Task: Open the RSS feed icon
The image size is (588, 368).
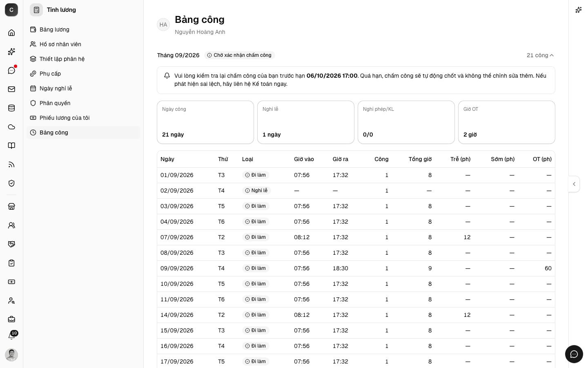Action: point(11,164)
